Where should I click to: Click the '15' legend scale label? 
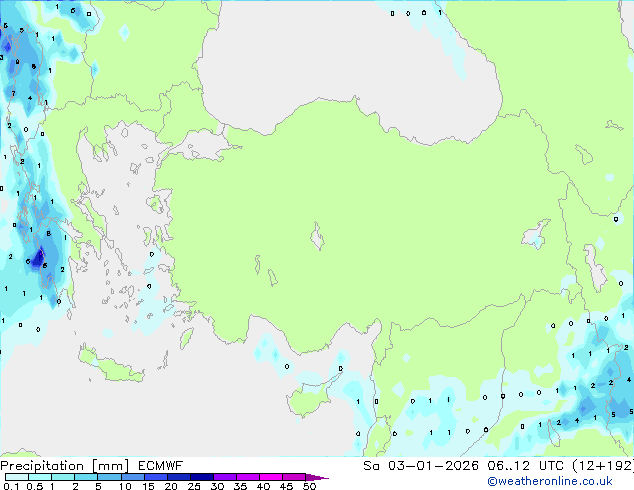pyautogui.click(x=148, y=486)
